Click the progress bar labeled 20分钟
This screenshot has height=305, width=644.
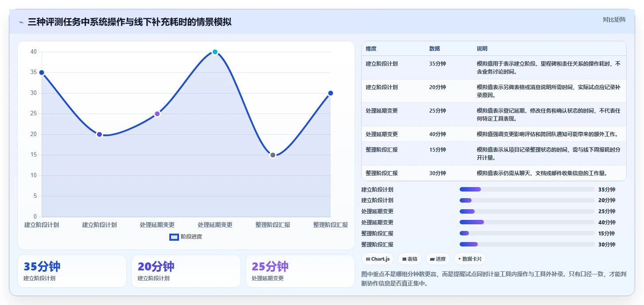tap(527, 200)
